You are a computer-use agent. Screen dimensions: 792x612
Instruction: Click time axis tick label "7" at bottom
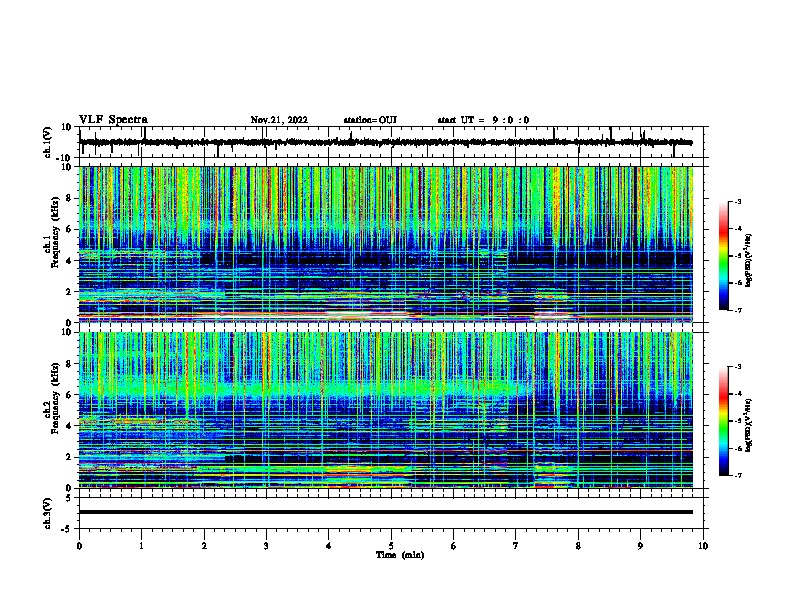pyautogui.click(x=516, y=545)
